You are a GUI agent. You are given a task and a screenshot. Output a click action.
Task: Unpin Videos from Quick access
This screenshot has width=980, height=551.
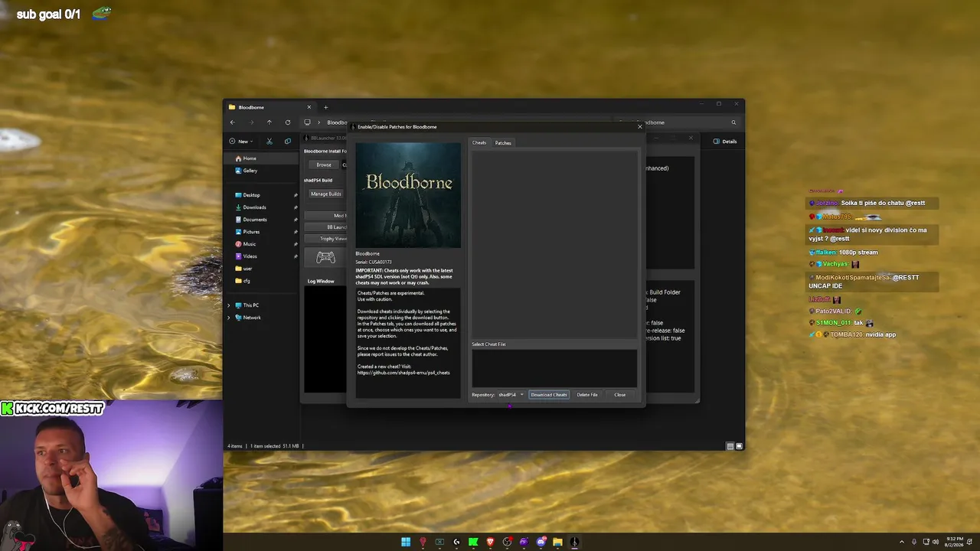point(296,256)
